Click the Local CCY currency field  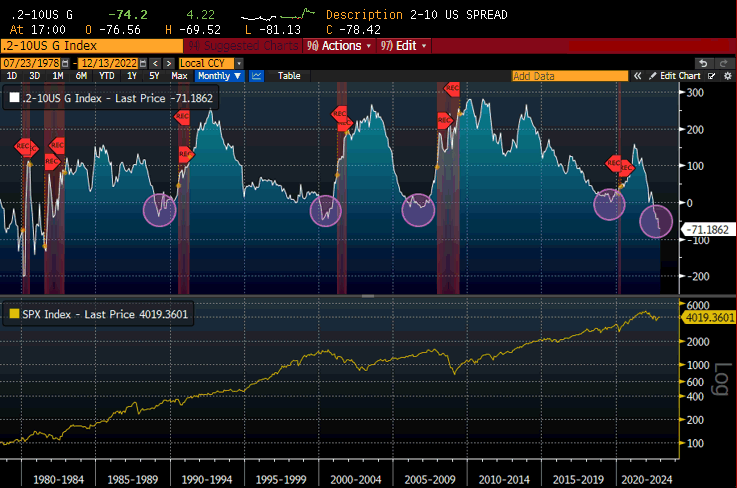pos(207,63)
